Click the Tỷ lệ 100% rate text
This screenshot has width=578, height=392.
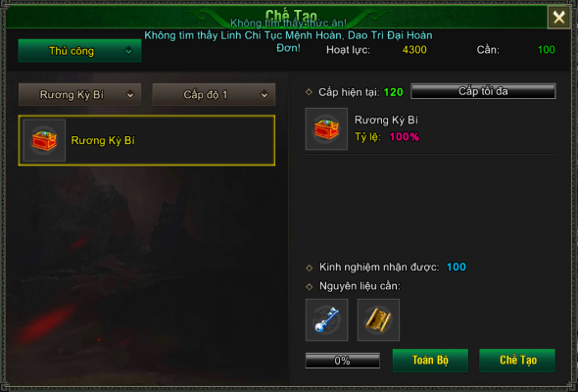pos(387,137)
